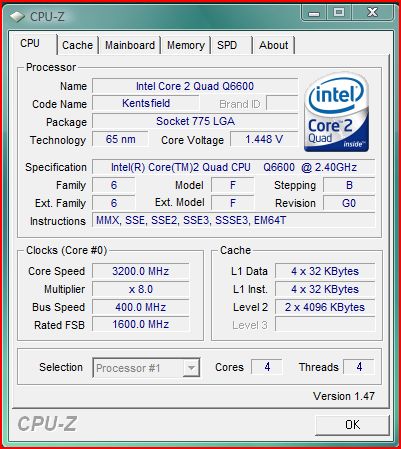Click the Level 2 cache value
The height and width of the screenshot is (449, 401).
click(x=325, y=307)
